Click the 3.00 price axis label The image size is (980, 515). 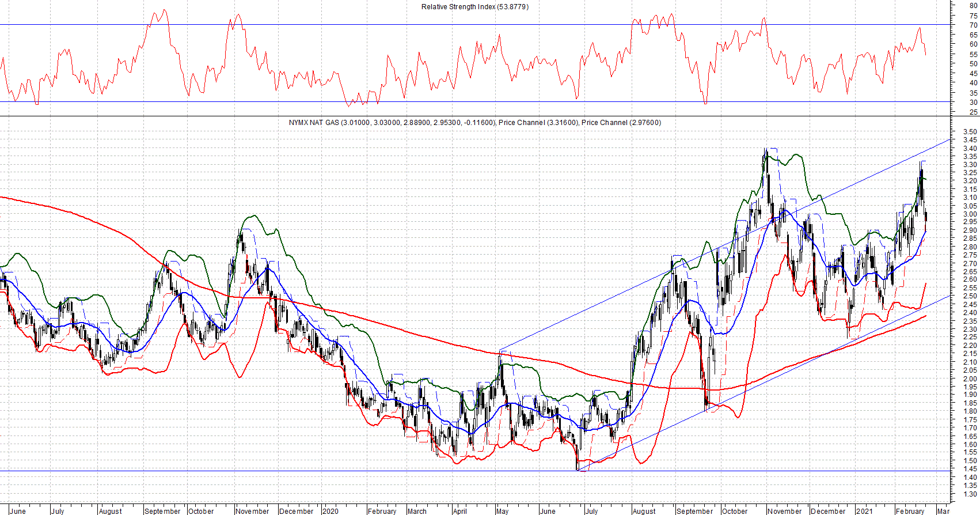pyautogui.click(x=970, y=214)
